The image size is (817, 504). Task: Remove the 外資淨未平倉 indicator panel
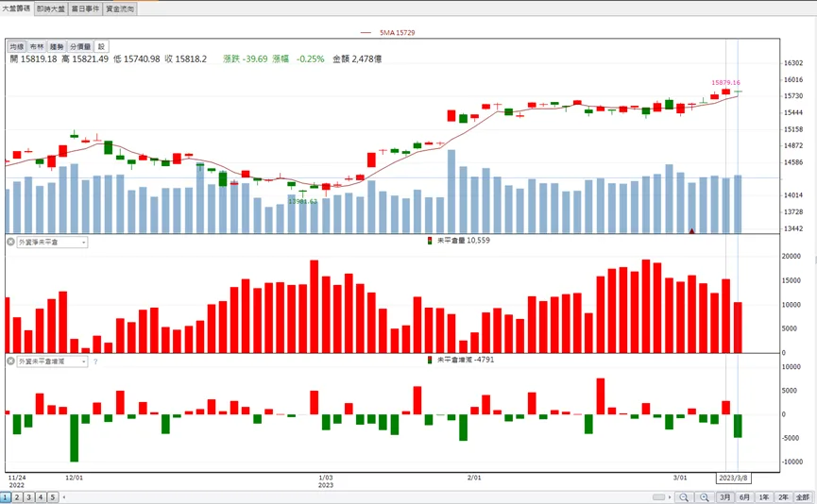(x=10, y=242)
